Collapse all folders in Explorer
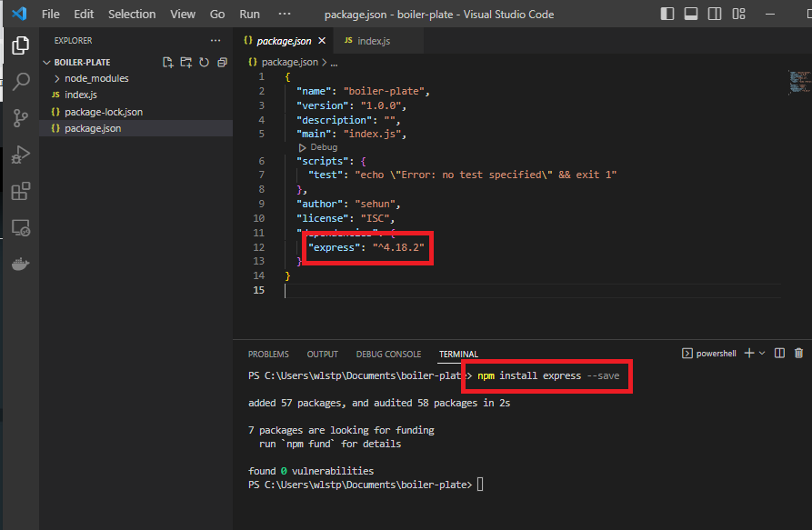This screenshot has width=812, height=530. click(x=222, y=62)
